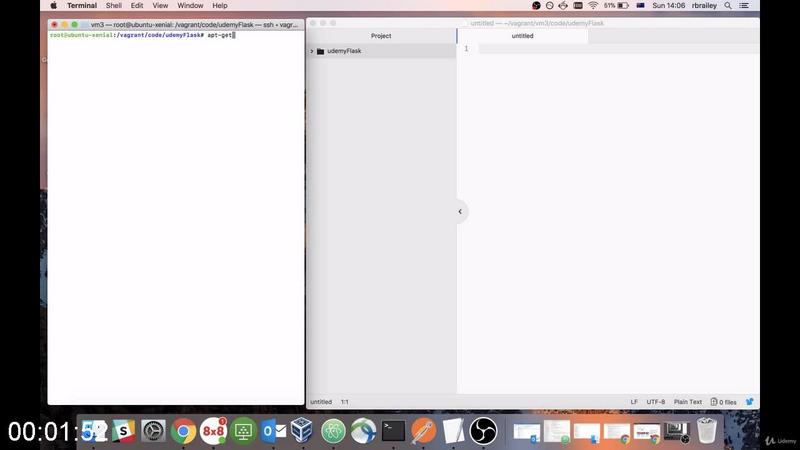
Task: Launch Postman from the dock
Action: 423,431
